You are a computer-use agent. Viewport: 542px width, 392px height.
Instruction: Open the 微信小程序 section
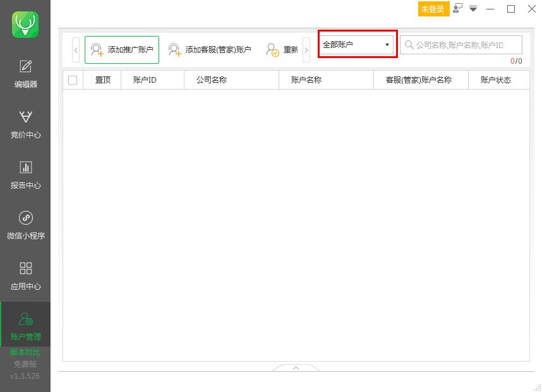coord(25,226)
